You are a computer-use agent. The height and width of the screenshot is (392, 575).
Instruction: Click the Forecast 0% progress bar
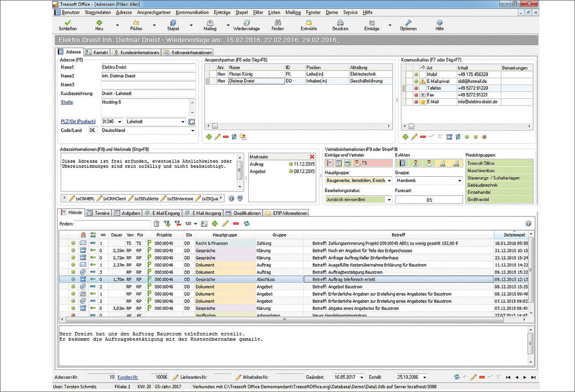click(429, 200)
